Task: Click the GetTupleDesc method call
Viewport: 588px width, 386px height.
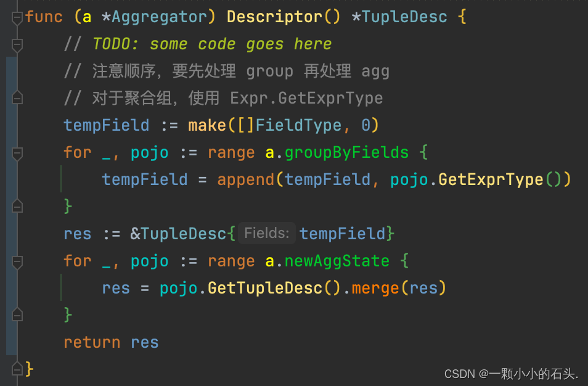Action: [x=265, y=288]
